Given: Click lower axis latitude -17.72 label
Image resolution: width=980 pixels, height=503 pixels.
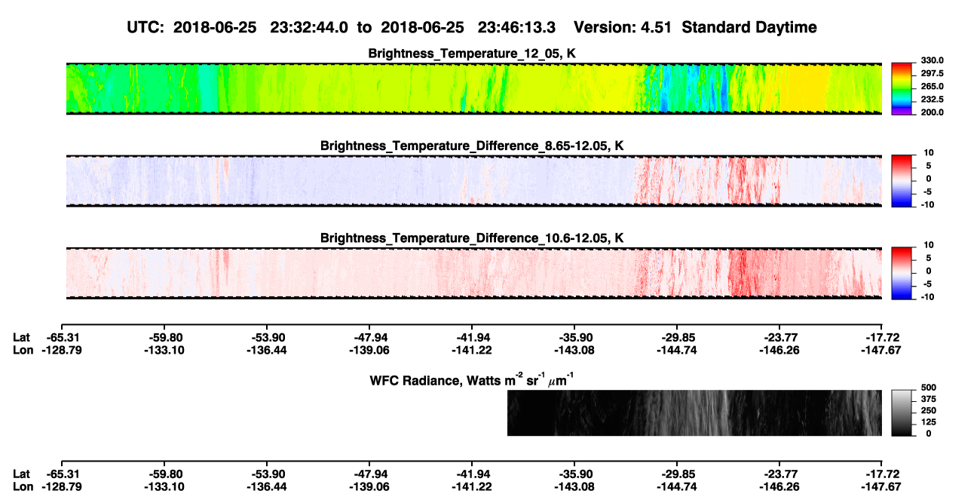Looking at the screenshot, I should tap(881, 474).
